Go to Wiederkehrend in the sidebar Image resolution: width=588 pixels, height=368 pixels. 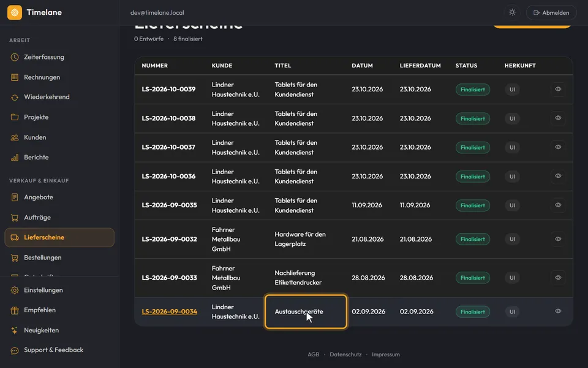[x=59, y=97]
